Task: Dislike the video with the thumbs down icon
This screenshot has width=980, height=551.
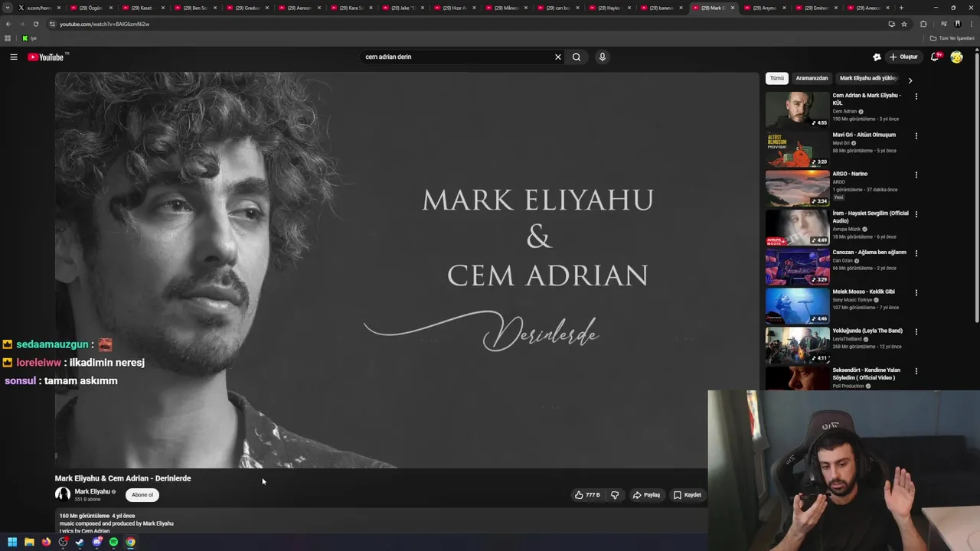Action: [615, 495]
